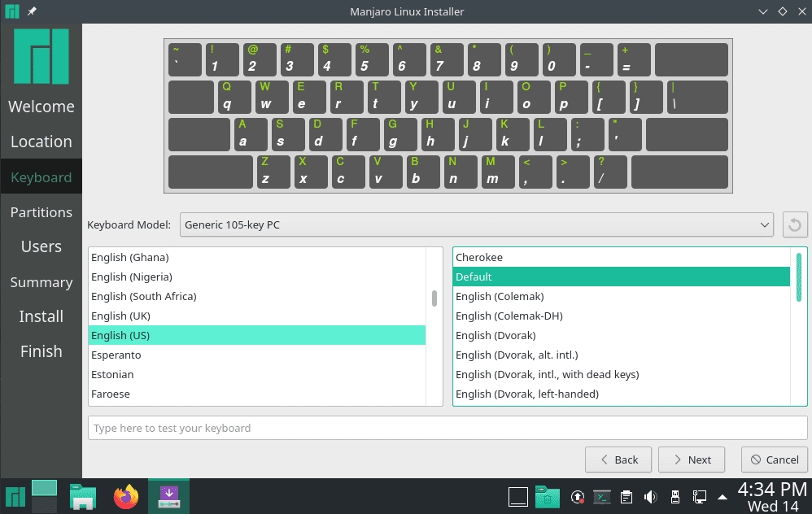Click the removable devices tray icon
Screen dimensions: 812x514
coord(674,496)
